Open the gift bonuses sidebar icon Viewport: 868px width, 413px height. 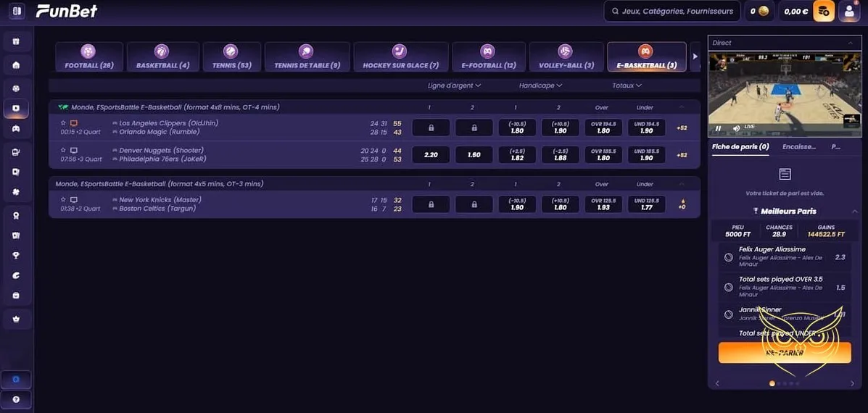click(x=16, y=41)
